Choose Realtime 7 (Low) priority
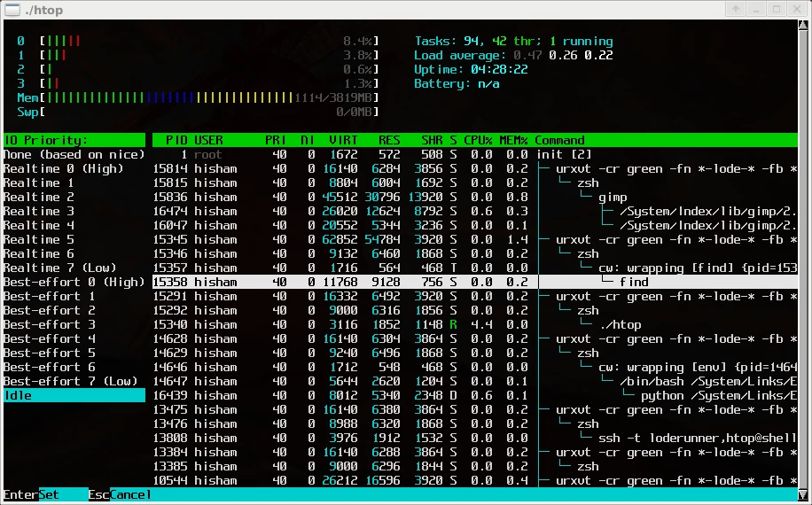812x505 pixels. click(74, 268)
